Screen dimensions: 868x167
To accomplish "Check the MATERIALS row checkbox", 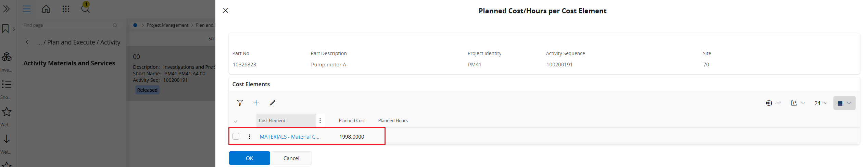I will tap(236, 136).
